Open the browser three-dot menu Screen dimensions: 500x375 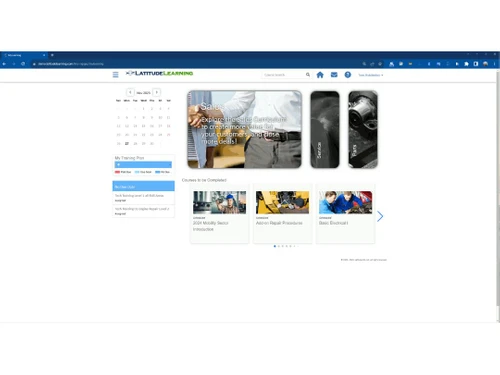click(495, 64)
